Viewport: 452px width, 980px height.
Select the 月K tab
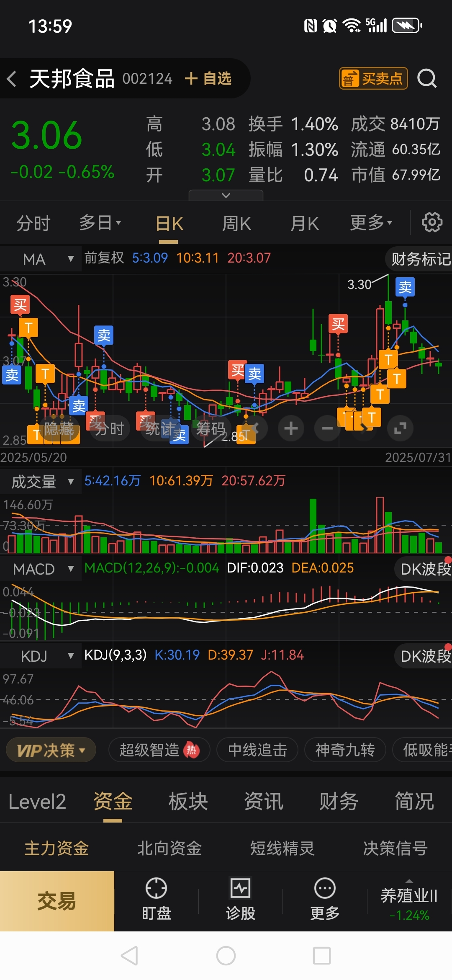pos(304,223)
